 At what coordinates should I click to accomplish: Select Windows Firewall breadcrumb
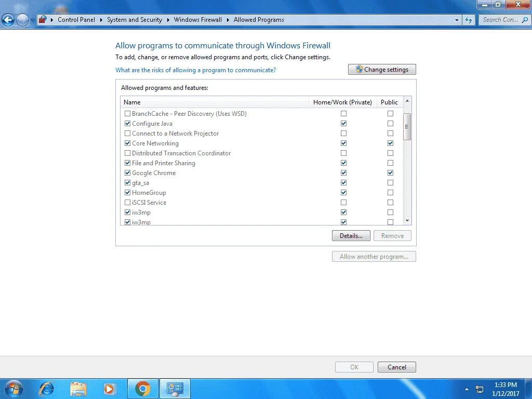point(198,20)
